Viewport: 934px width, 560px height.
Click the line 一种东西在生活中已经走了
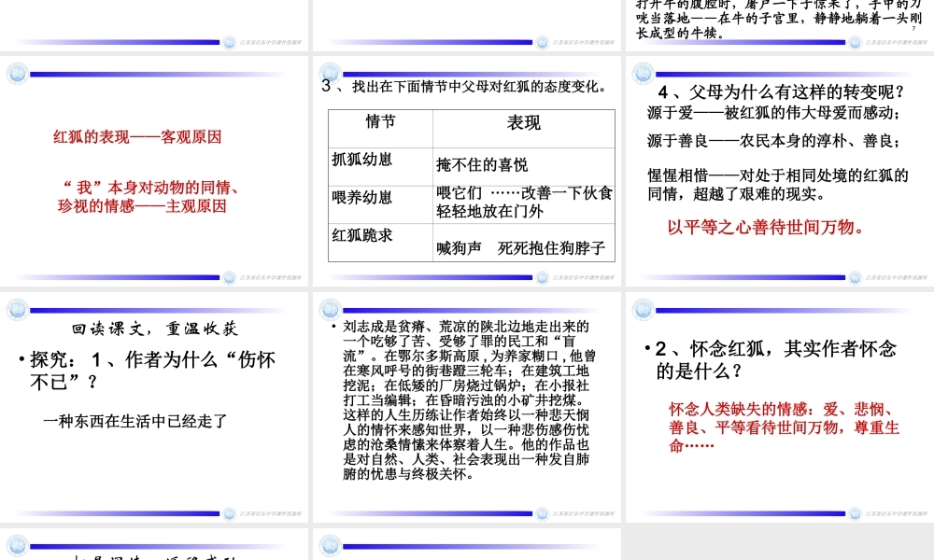coord(135,421)
